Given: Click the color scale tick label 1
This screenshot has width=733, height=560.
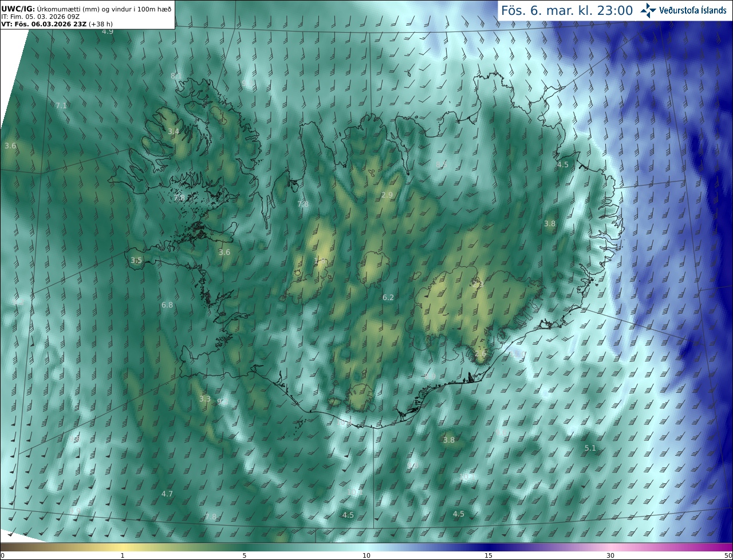Looking at the screenshot, I should (123, 555).
